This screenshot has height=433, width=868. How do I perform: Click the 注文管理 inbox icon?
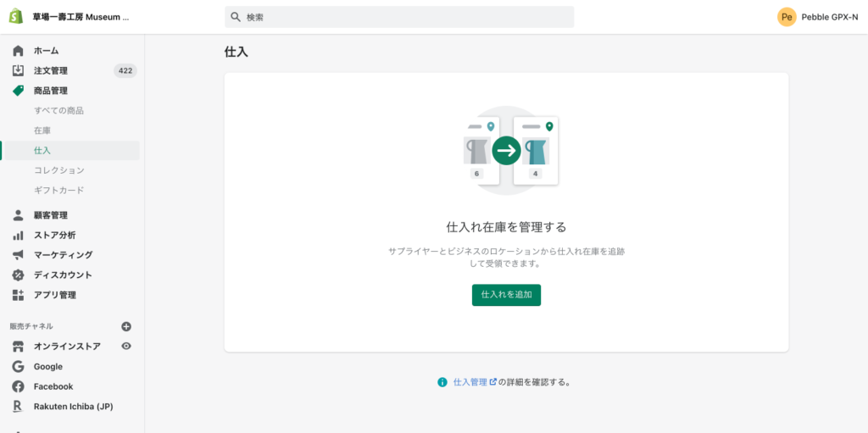point(18,70)
